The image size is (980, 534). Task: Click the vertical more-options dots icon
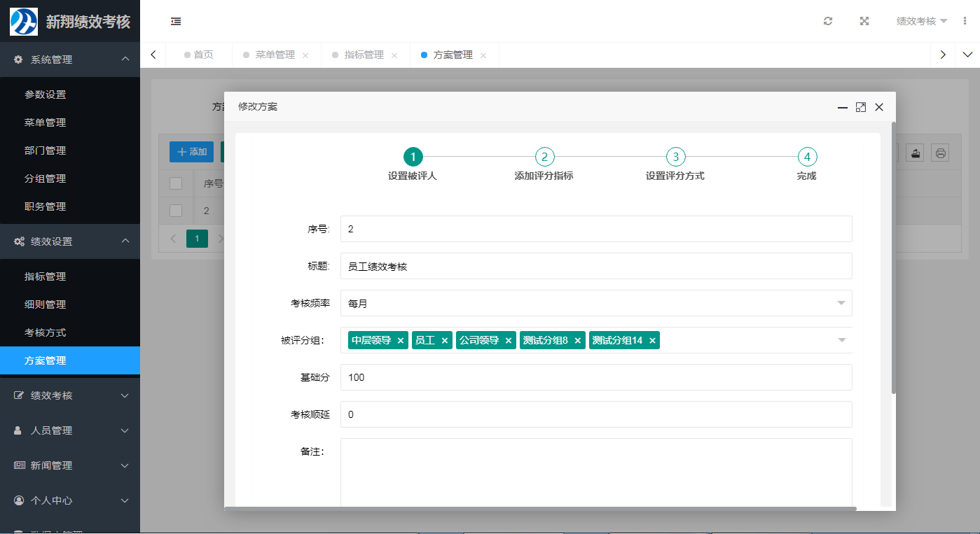click(x=965, y=21)
